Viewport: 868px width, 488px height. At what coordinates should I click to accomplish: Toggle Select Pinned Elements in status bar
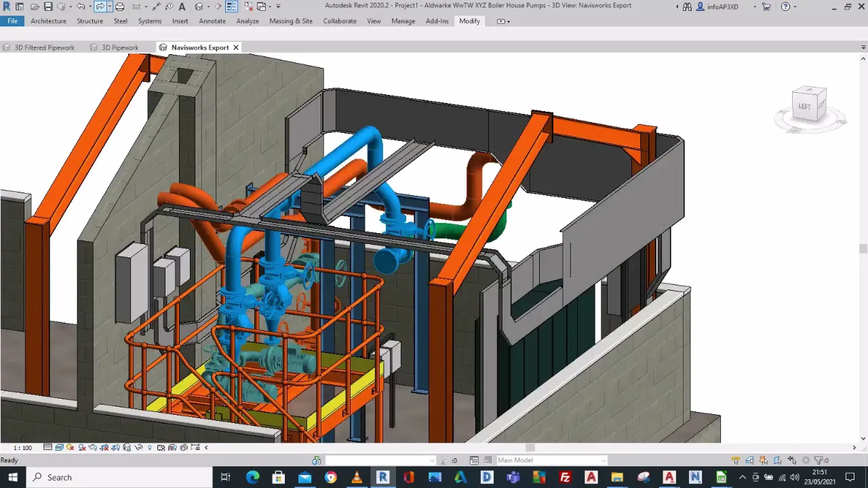point(764,460)
